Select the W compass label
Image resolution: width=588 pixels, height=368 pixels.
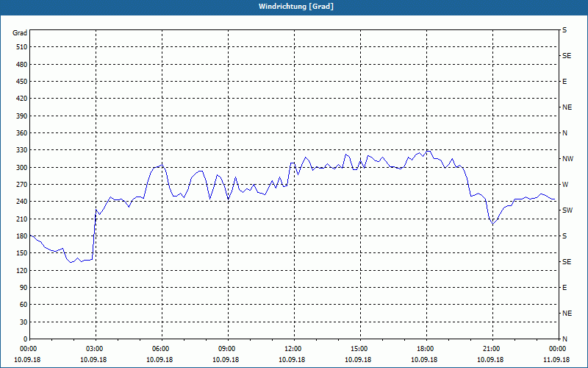(565, 185)
